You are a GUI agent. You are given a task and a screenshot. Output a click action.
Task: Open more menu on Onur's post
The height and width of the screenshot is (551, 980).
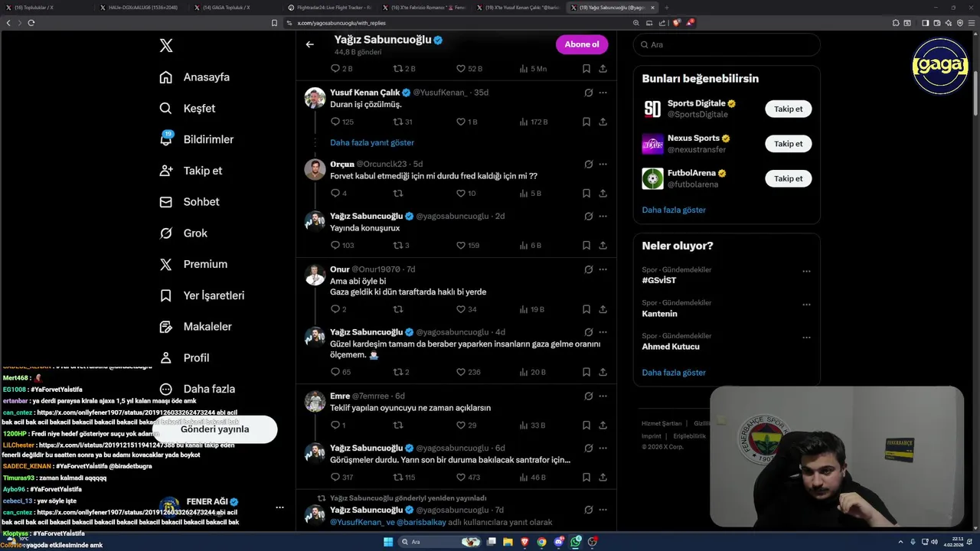click(603, 269)
